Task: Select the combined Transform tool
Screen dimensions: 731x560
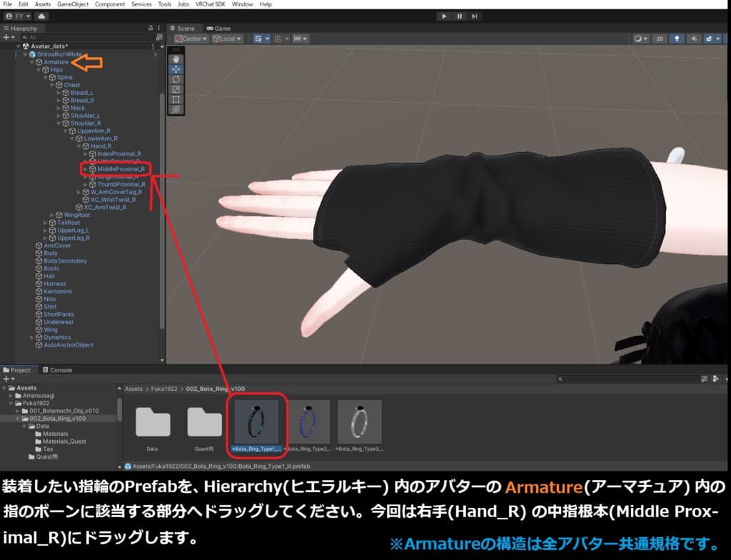Action: [176, 109]
